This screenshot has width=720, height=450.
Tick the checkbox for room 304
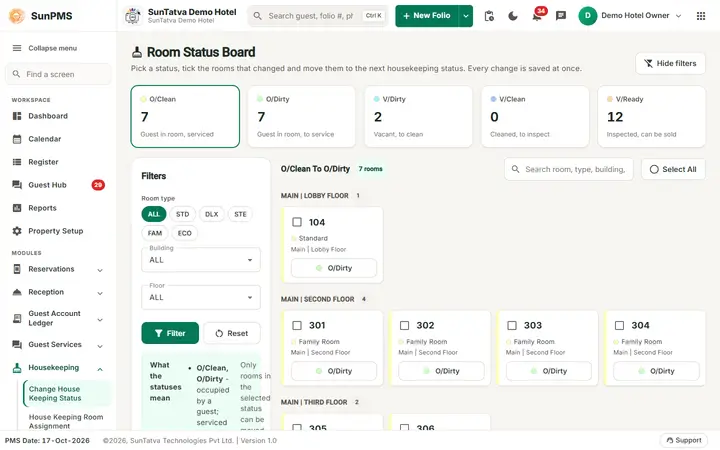tap(619, 326)
